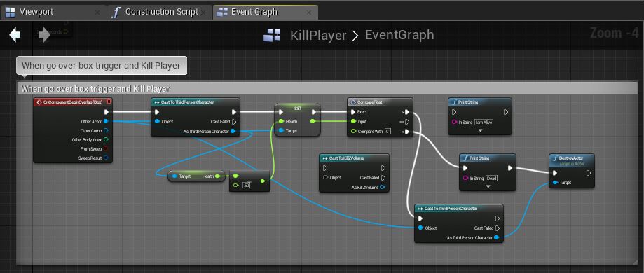The width and height of the screenshot is (644, 273).
Task: Click the Other Comp output pin
Action: coord(106,130)
